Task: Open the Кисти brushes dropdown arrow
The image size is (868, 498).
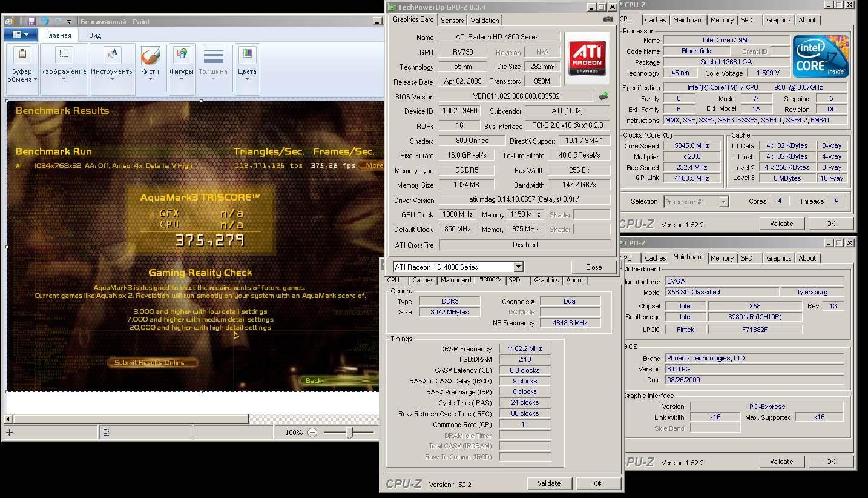Action: click(x=150, y=79)
